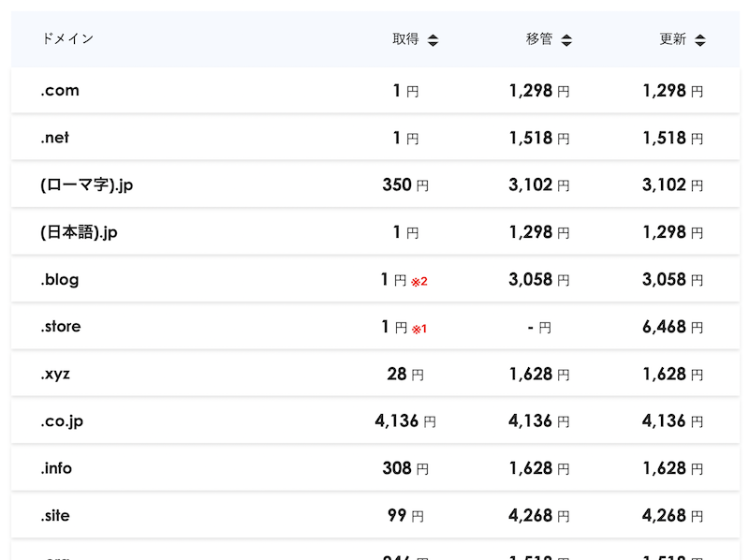Click the 更新 column sort arrows icon
Image resolution: width=749 pixels, height=560 pixels.
click(x=700, y=40)
